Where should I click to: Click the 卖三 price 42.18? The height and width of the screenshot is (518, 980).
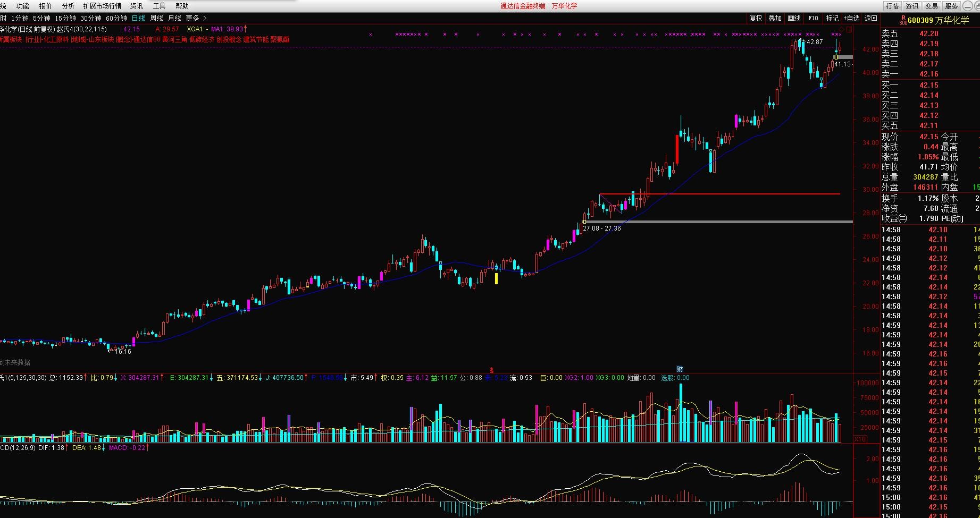point(929,54)
